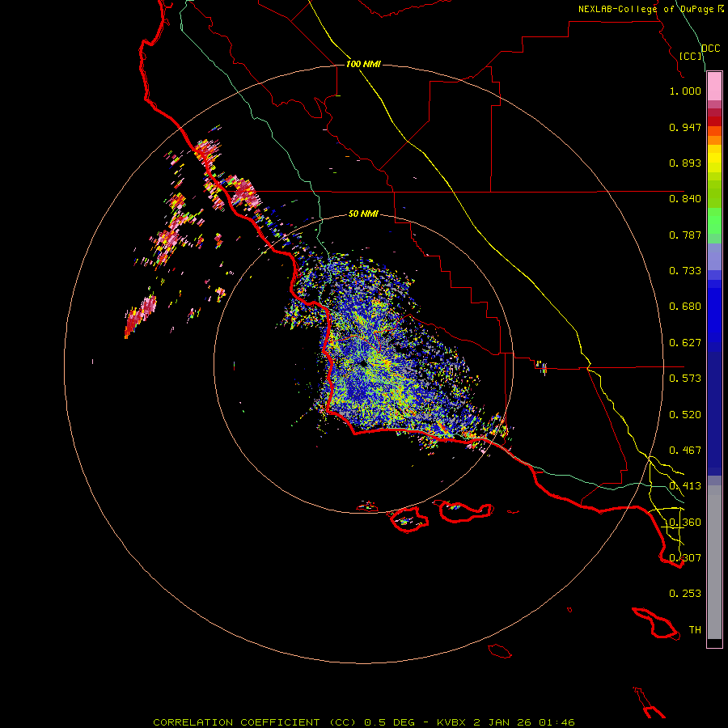Select the 0.307 scale value

685,558
